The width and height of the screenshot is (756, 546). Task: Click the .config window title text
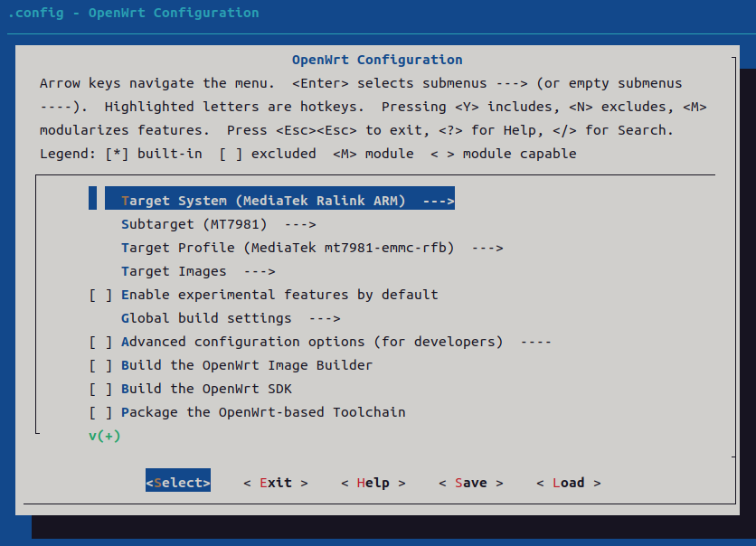coord(134,13)
